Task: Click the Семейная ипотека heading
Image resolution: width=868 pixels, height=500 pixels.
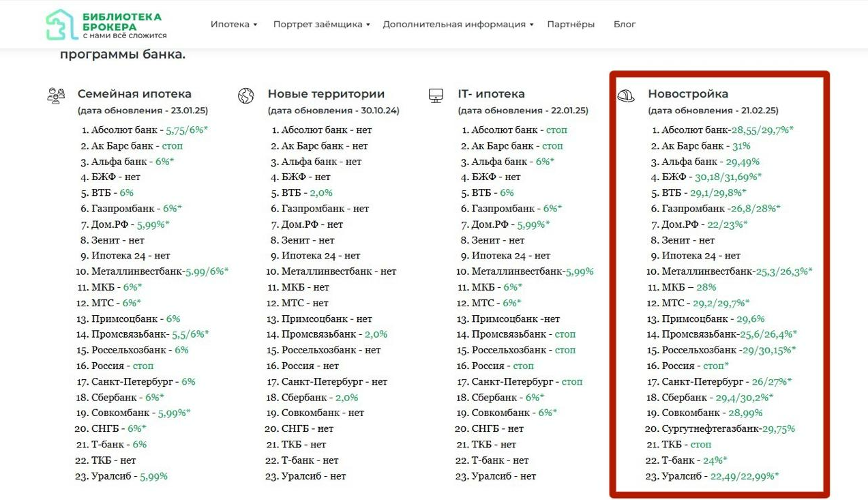Action: point(134,94)
